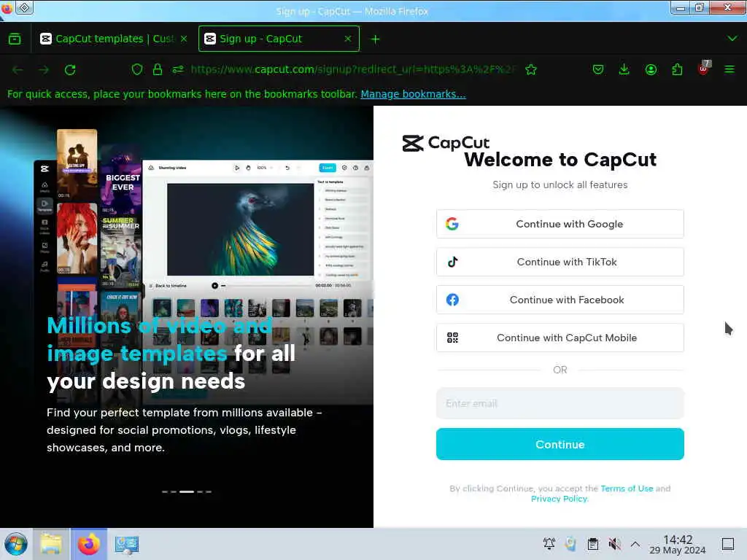Image resolution: width=747 pixels, height=560 pixels.
Task: Open file manager from taskbar
Action: coord(51,544)
